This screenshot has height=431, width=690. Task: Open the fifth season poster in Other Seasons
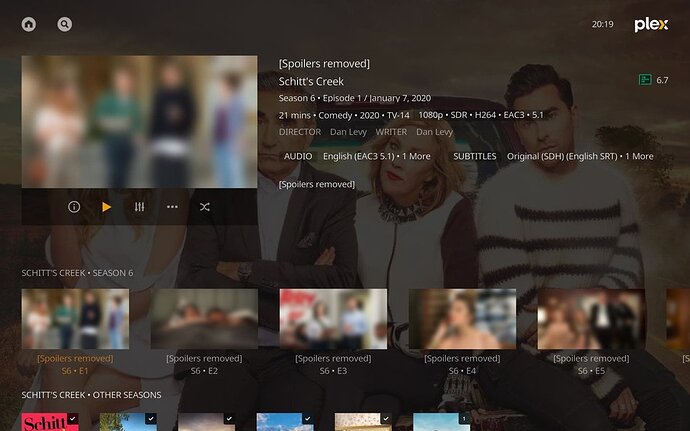point(363,422)
